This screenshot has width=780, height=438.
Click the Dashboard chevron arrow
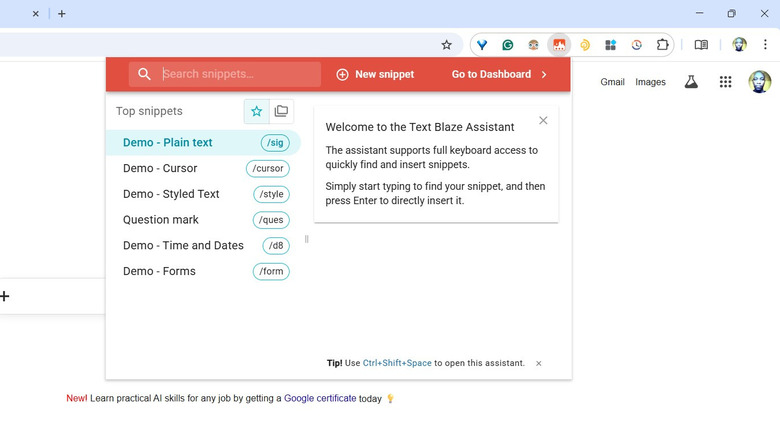point(544,74)
